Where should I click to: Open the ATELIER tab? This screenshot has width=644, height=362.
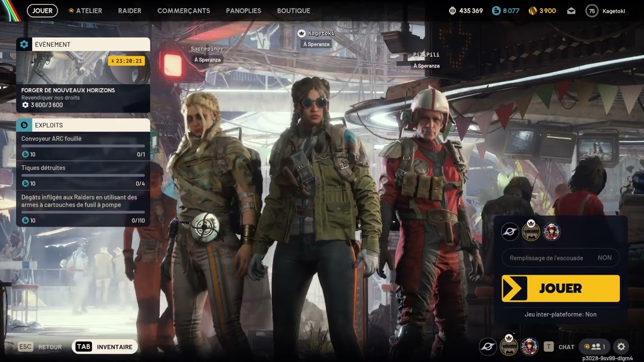pyautogui.click(x=86, y=11)
